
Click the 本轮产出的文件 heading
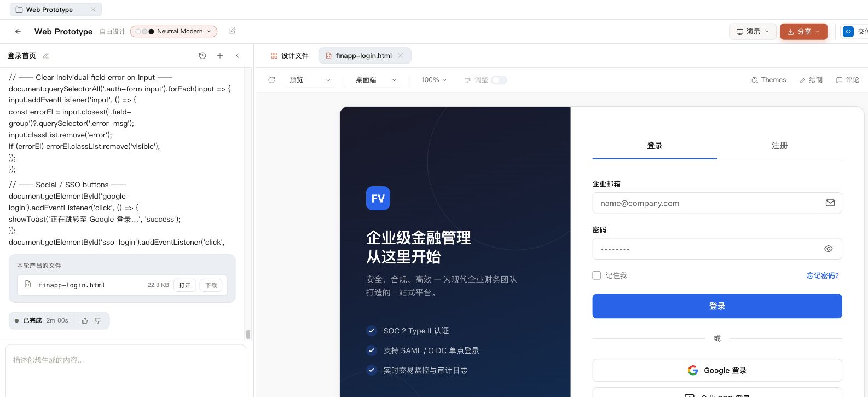tap(39, 266)
